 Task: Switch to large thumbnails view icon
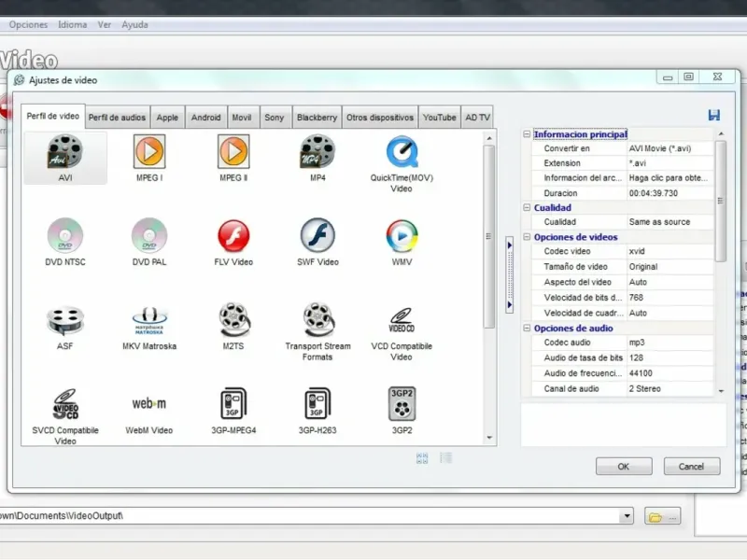(422, 458)
